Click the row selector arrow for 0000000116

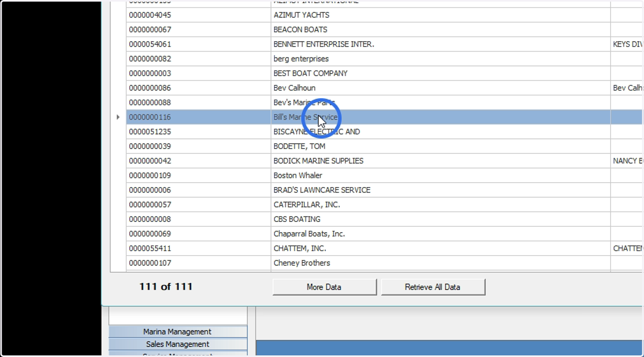118,117
